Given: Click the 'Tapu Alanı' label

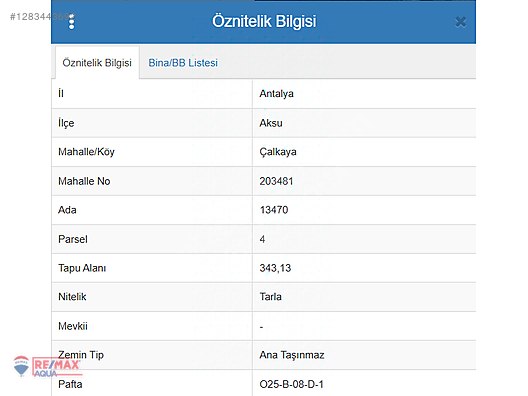Looking at the screenshot, I should [82, 268].
